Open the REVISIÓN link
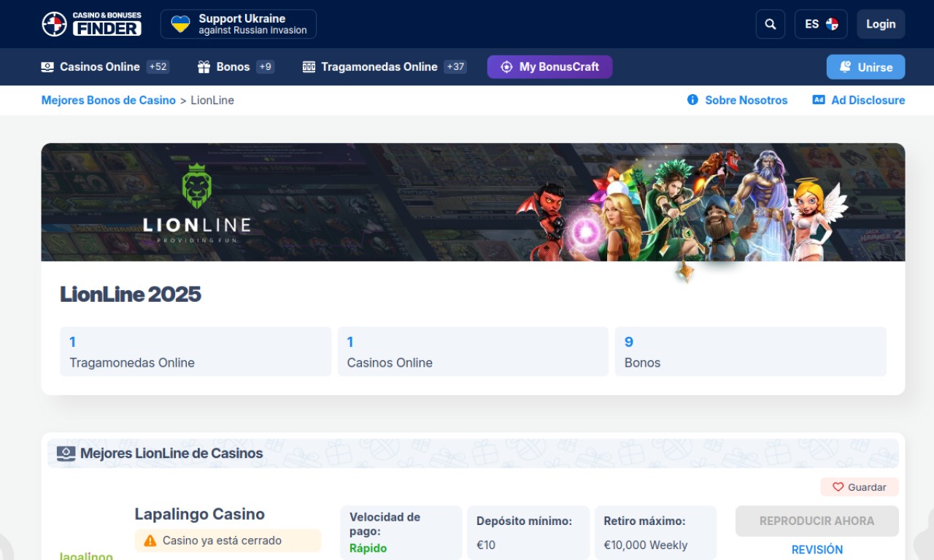Viewport: 934px width, 560px height. pyautogui.click(x=817, y=549)
